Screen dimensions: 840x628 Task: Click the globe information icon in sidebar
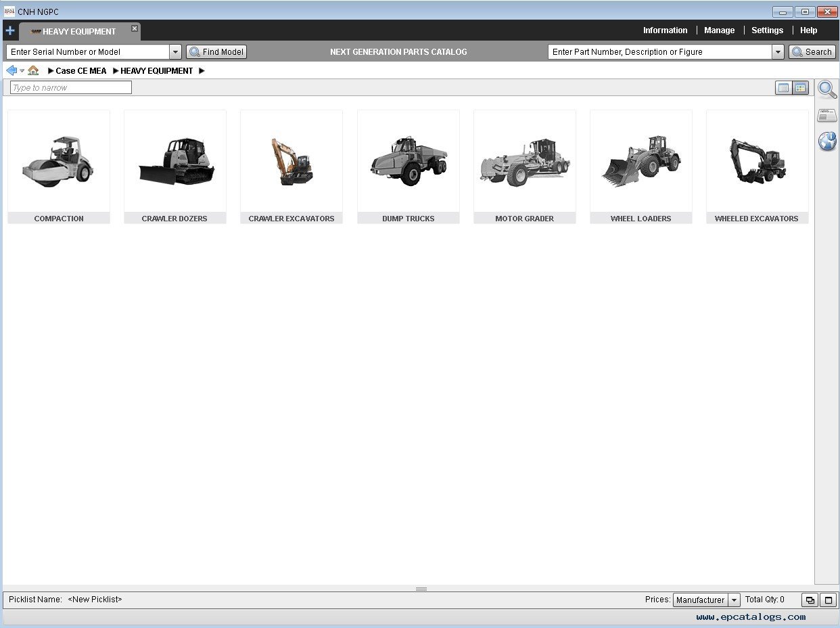(x=827, y=141)
